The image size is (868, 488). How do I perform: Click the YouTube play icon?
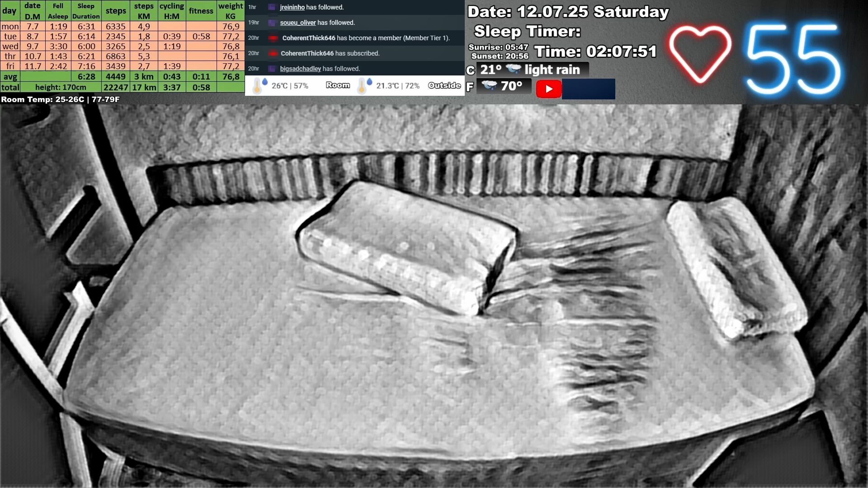(x=549, y=89)
